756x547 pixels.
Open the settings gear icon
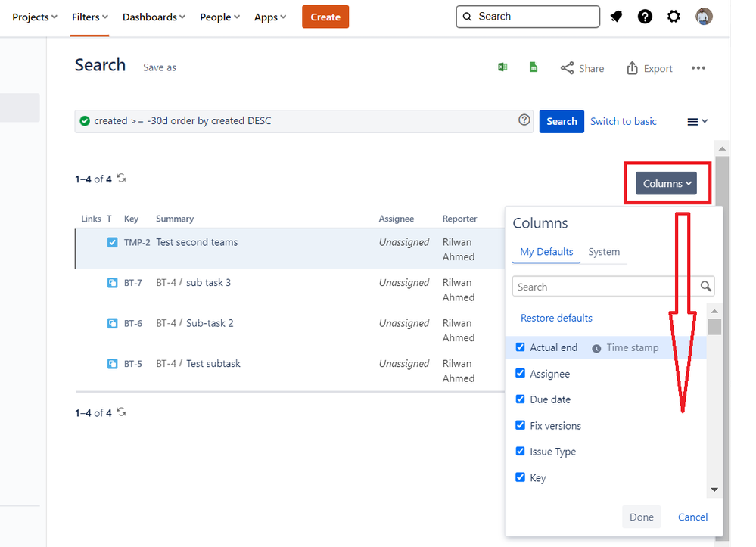[x=674, y=17]
